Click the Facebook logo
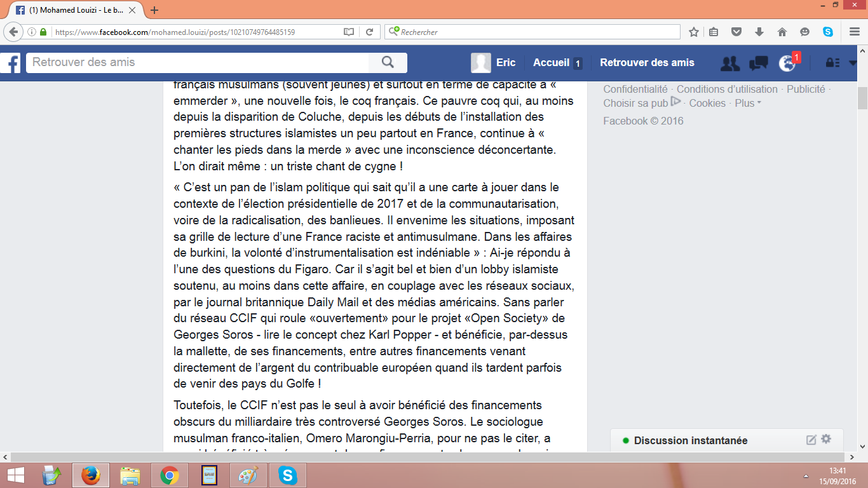 click(10, 63)
